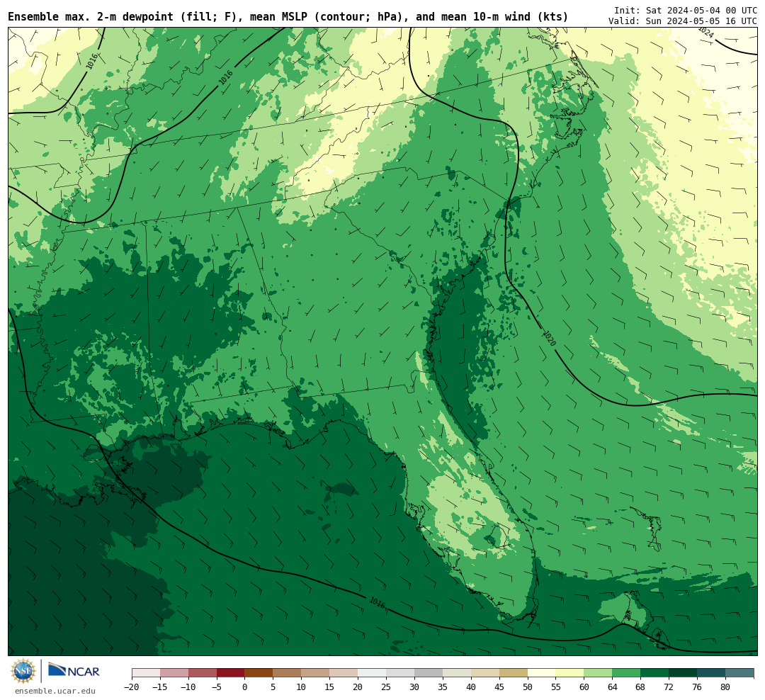Pick the colorbar swatch between 5 and 10
The image size is (765, 700).
pyautogui.click(x=288, y=673)
